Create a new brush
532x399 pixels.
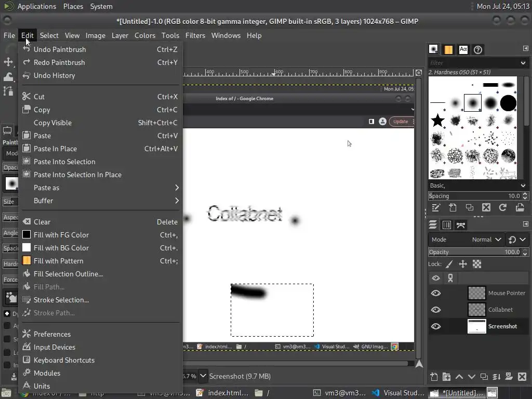453,207
